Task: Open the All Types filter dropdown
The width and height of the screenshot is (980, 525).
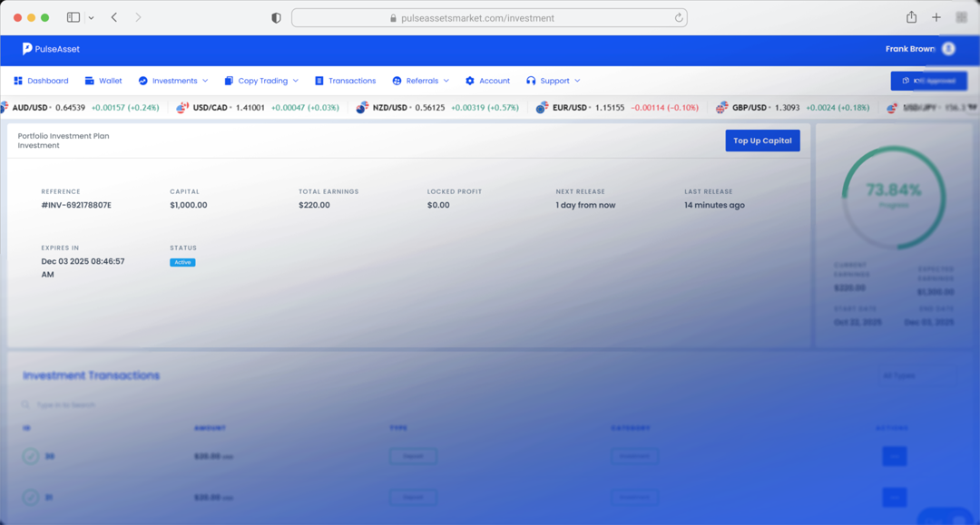Action: (916, 374)
